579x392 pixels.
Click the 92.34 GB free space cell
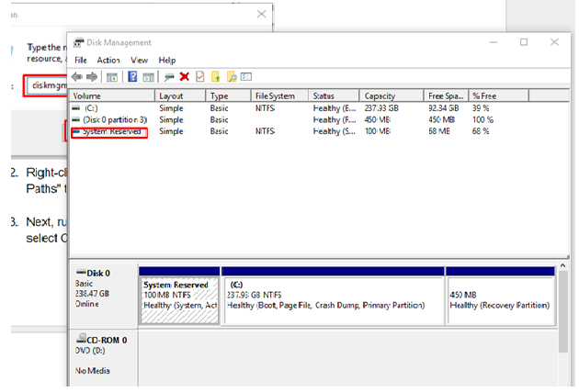point(444,108)
